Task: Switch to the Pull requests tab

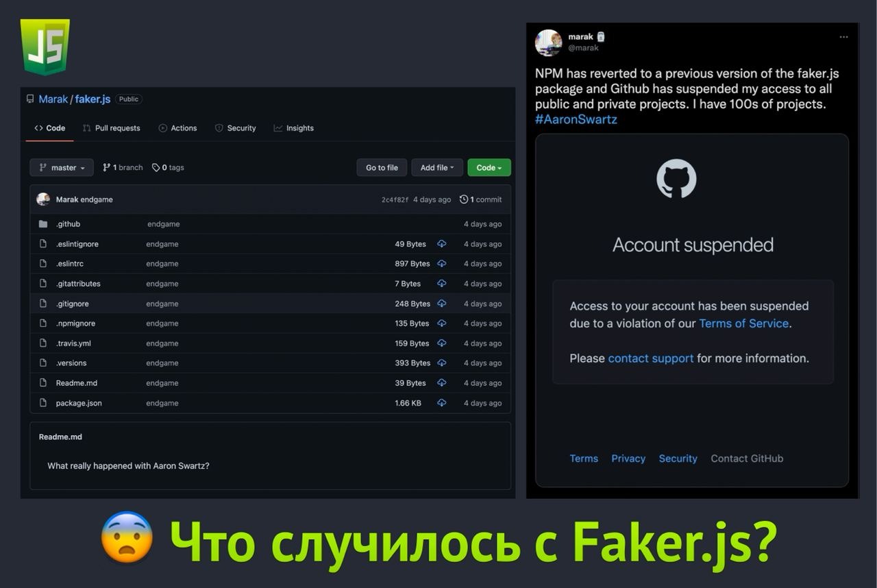Action: click(x=111, y=128)
